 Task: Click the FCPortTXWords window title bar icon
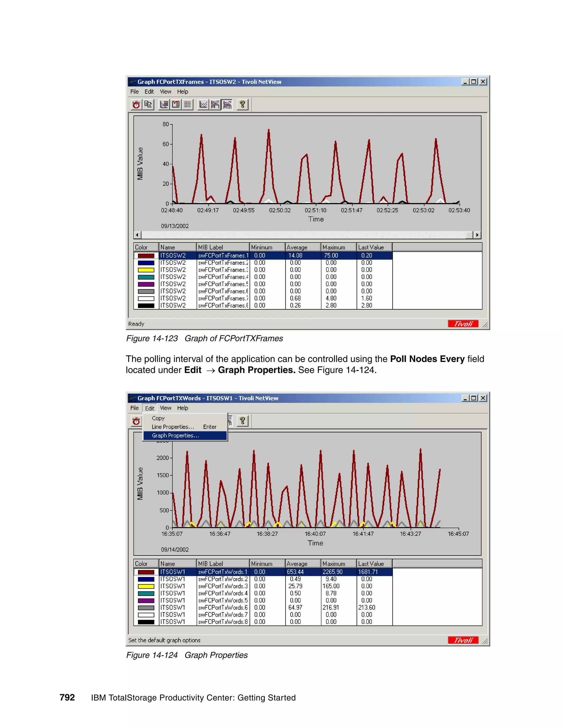tap(133, 398)
